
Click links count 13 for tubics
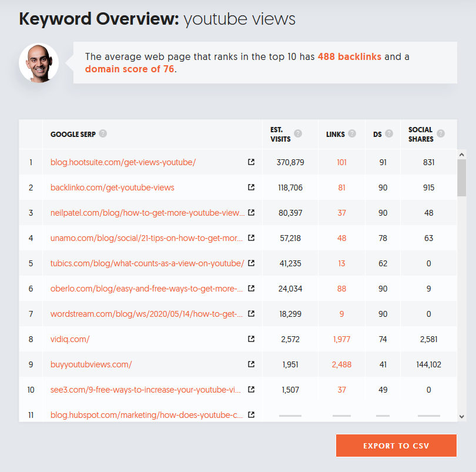pyautogui.click(x=341, y=263)
